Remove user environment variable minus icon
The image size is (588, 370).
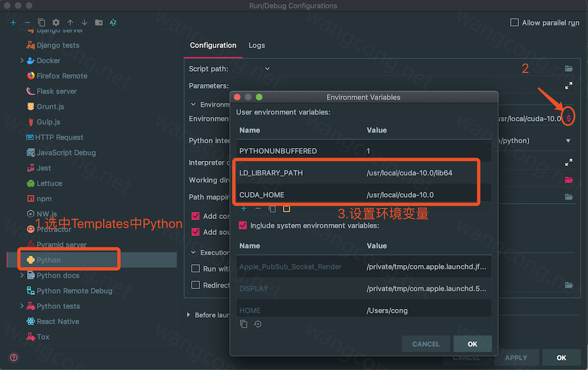(x=258, y=208)
